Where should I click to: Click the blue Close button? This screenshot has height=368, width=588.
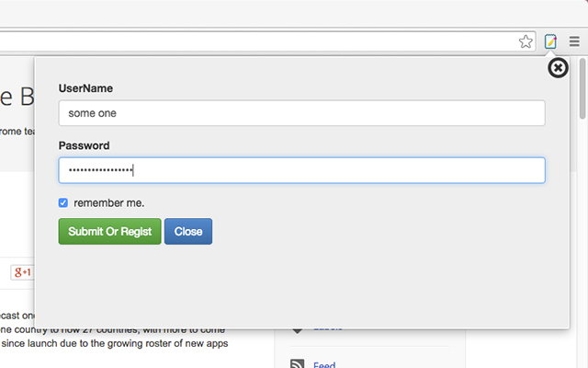[188, 231]
